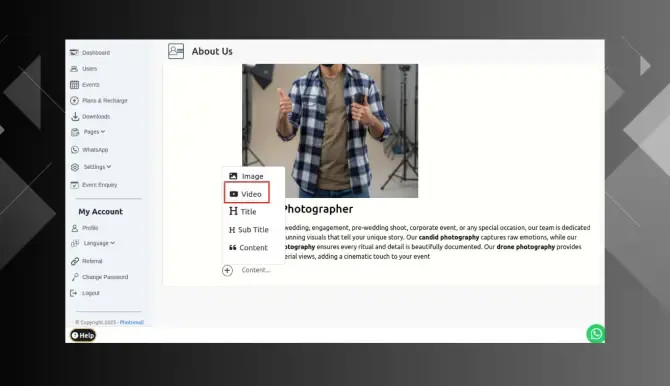Select the photographer image block

point(330,131)
